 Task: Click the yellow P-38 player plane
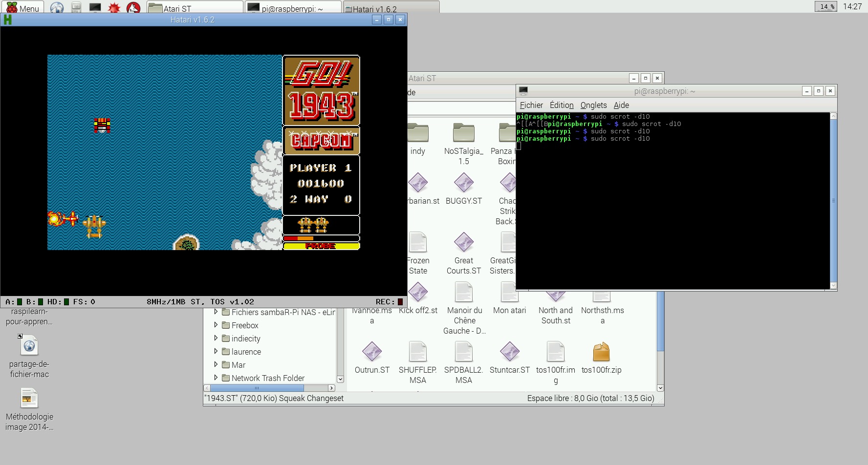pos(94,227)
